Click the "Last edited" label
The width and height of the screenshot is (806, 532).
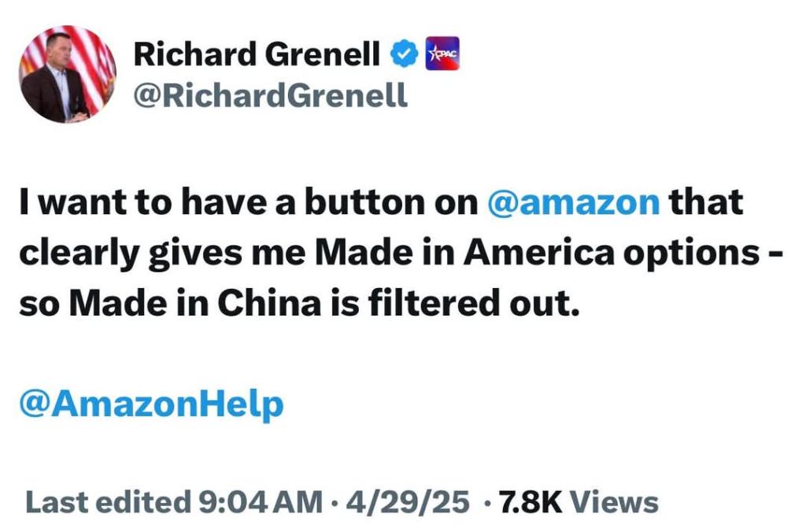(x=103, y=501)
